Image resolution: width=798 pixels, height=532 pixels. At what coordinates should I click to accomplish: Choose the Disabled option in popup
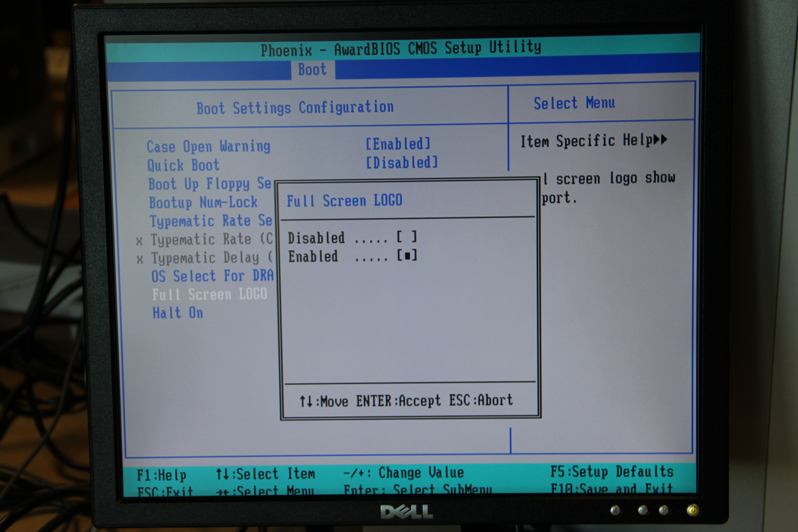[x=352, y=237]
